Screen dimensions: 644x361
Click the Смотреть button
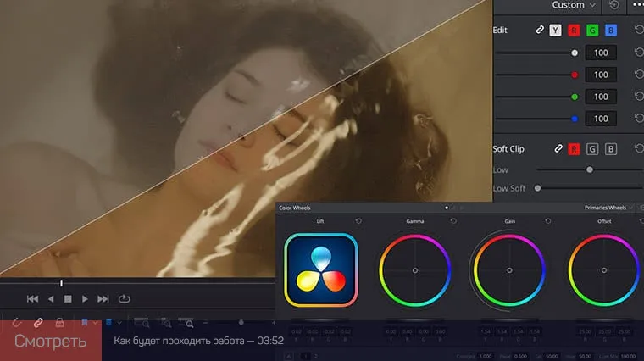click(x=51, y=341)
